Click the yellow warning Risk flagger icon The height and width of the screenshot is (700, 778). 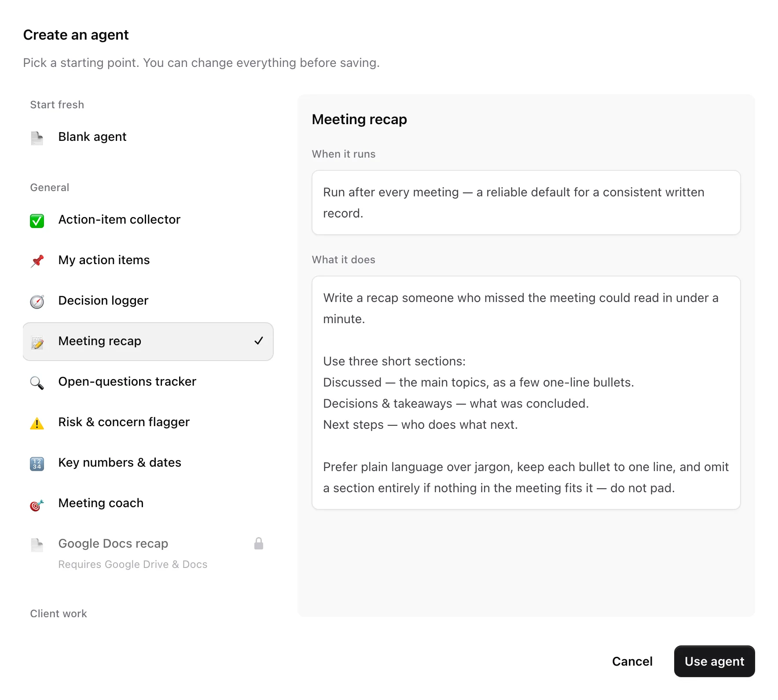pos(37,423)
